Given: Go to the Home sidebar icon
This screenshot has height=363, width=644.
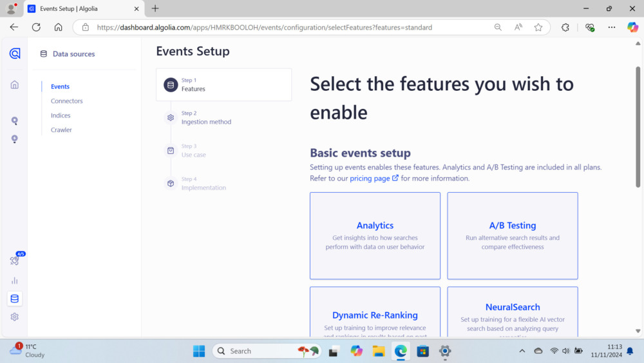Looking at the screenshot, I should click(15, 84).
